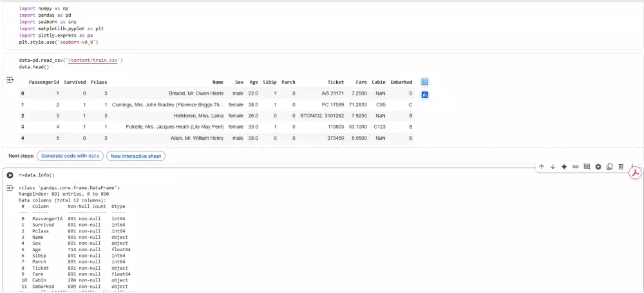Image resolution: width=644 pixels, height=293 pixels.
Task: Click cabin value 'C85'
Action: [x=381, y=105]
